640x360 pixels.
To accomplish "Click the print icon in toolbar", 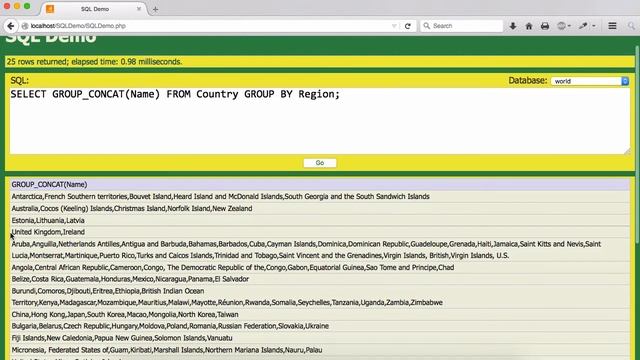I will click(545, 26).
